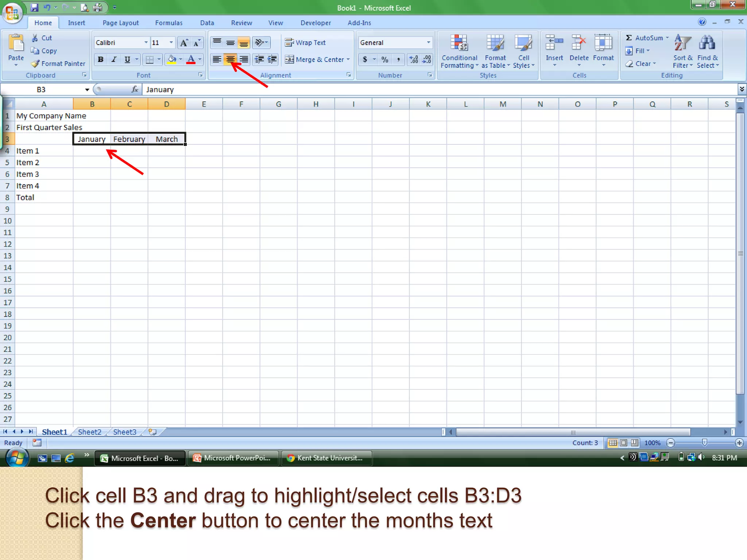Toggle Underline formatting

(127, 59)
